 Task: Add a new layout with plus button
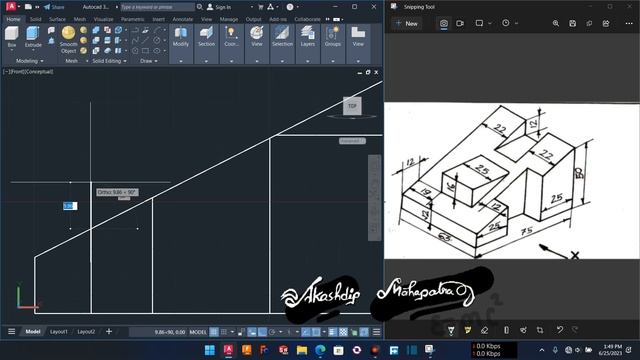point(109,331)
